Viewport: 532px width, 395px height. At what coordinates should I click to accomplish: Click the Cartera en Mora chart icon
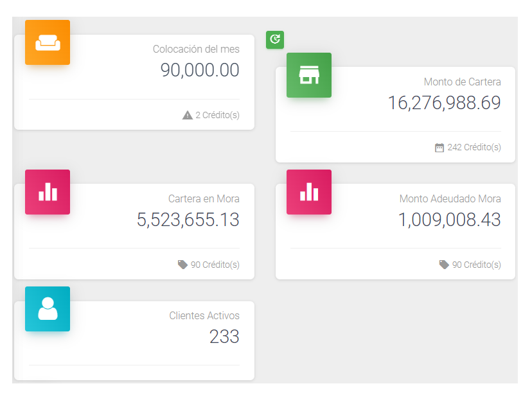[x=48, y=192]
